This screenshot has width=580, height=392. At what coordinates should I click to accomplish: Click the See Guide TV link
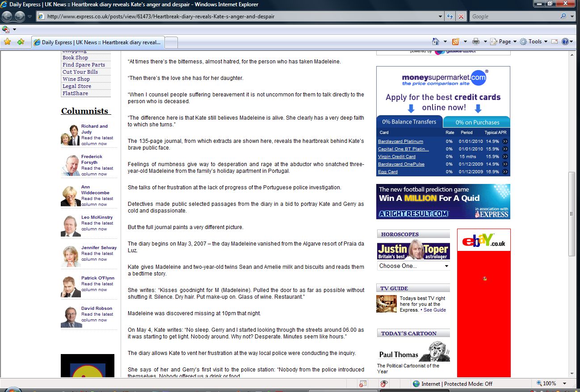(x=434, y=310)
